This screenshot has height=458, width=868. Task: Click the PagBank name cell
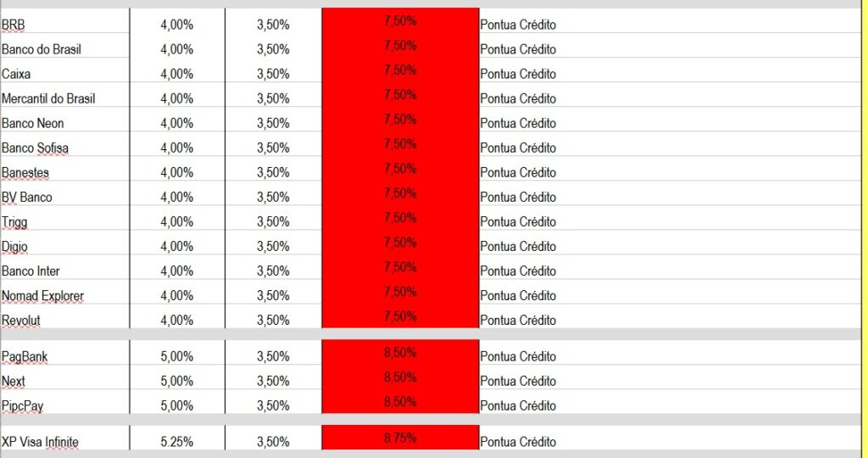23,356
